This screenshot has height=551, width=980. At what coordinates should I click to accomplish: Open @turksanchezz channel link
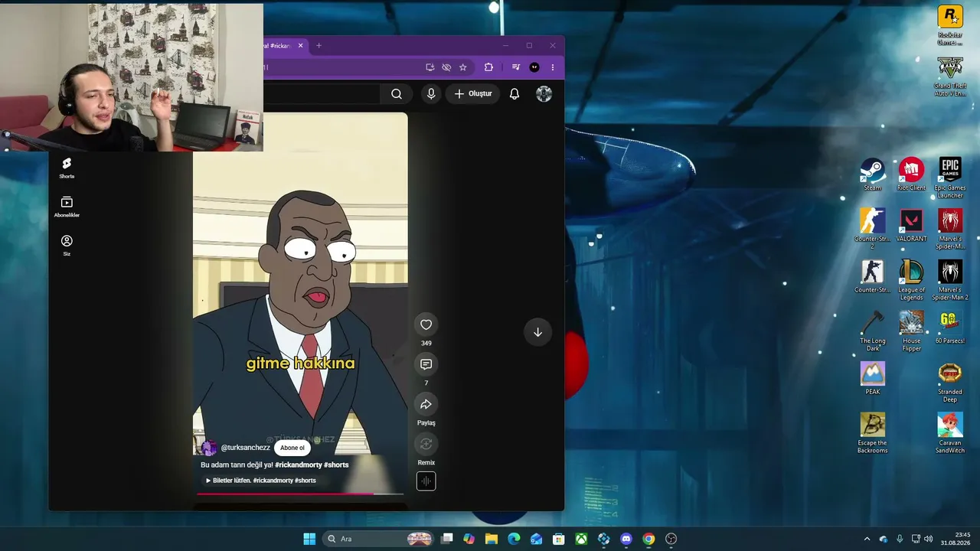246,448
